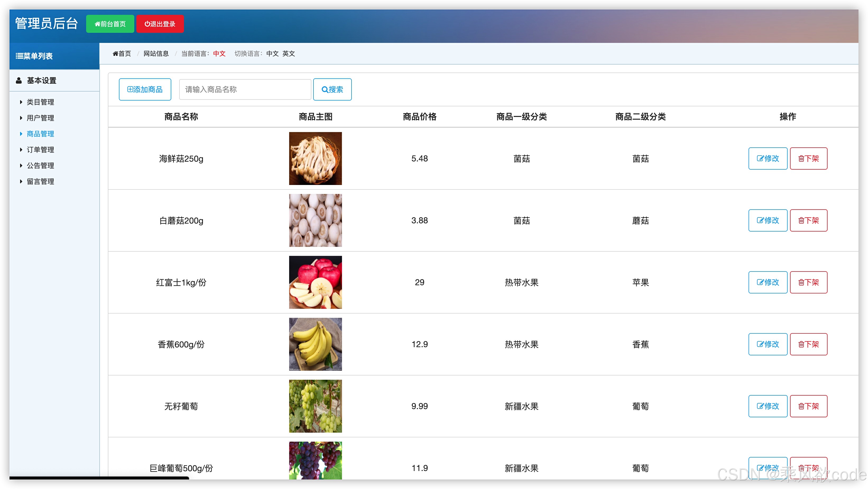Select 商品管理 in the sidebar menu

pos(40,134)
